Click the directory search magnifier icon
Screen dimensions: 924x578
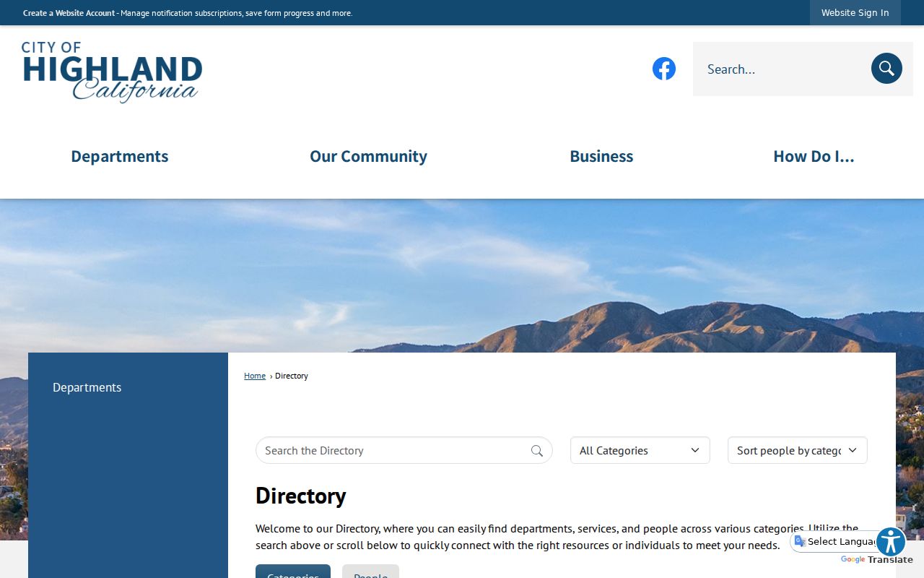pyautogui.click(x=537, y=451)
